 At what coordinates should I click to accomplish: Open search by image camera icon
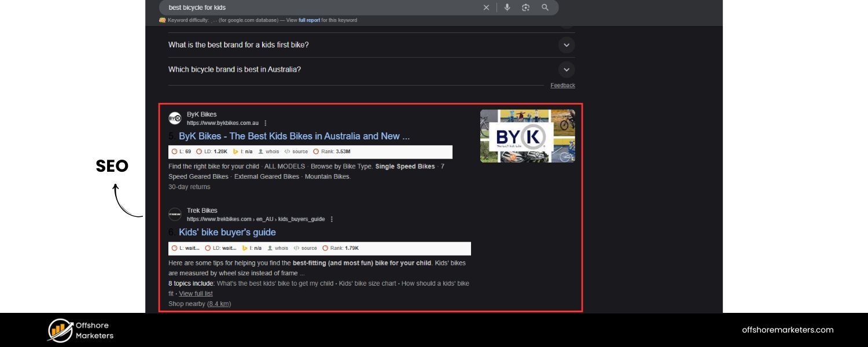(x=525, y=8)
